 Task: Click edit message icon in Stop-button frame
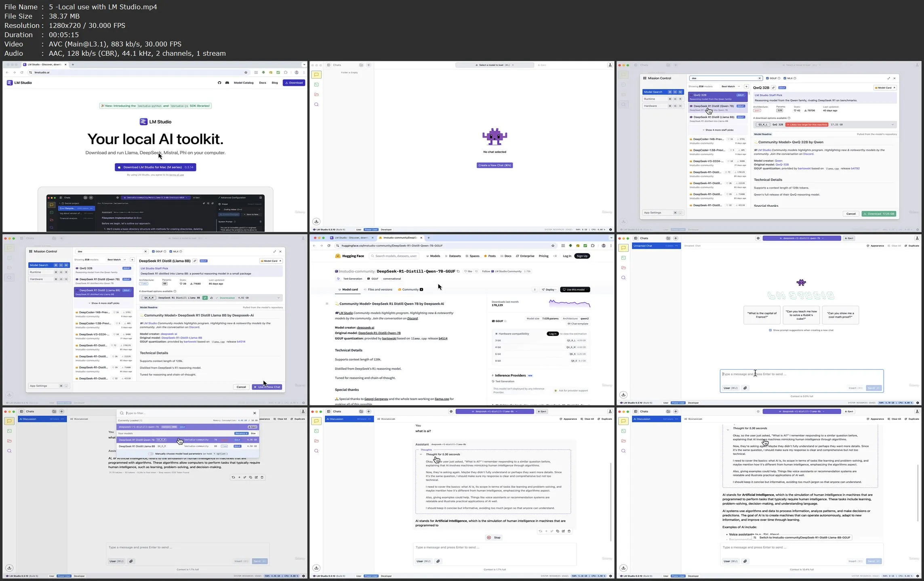[x=563, y=531]
